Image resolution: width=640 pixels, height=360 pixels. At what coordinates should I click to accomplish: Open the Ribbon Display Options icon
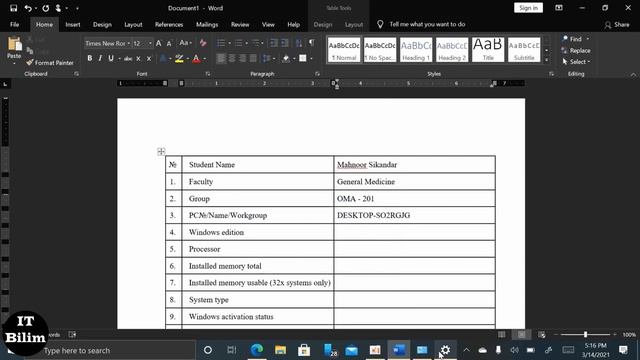click(559, 8)
